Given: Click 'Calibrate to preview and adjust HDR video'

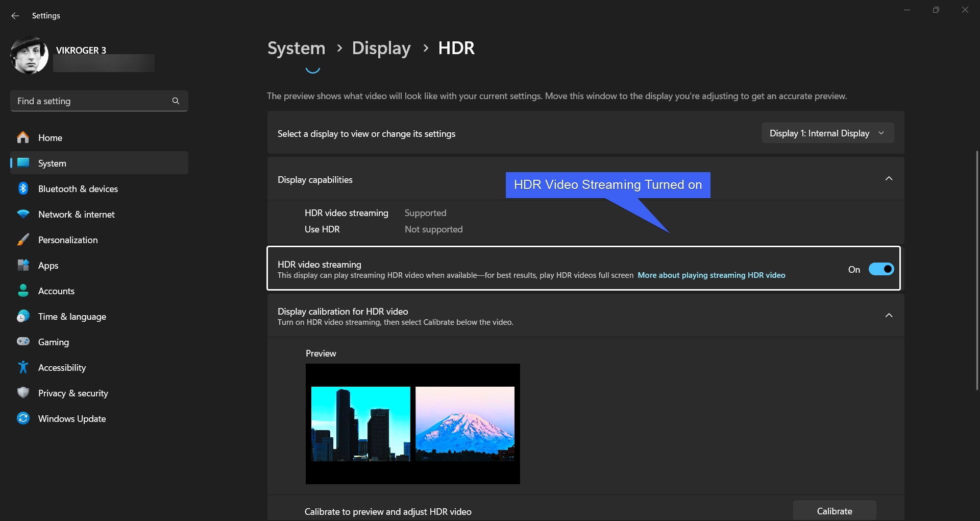Looking at the screenshot, I should pos(388,511).
